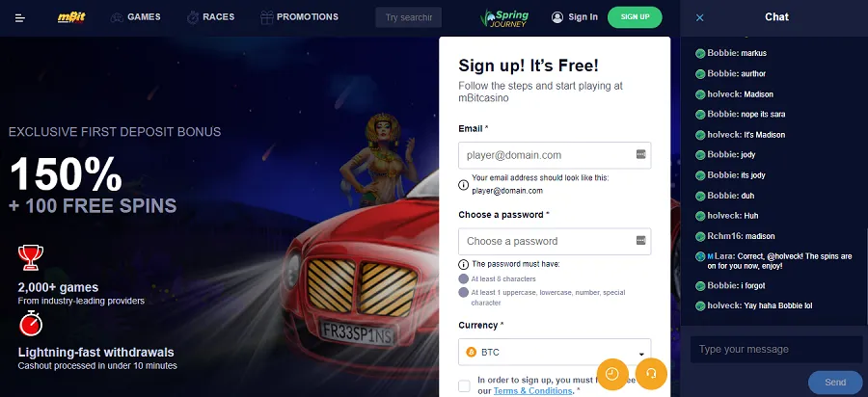The width and height of the screenshot is (868, 397).
Task: Click the user profile icon beside Sign In
Action: [557, 17]
